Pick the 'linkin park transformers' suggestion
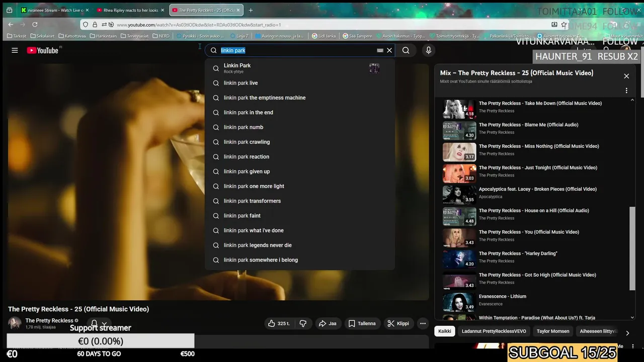644x362 pixels. pyautogui.click(x=300, y=201)
